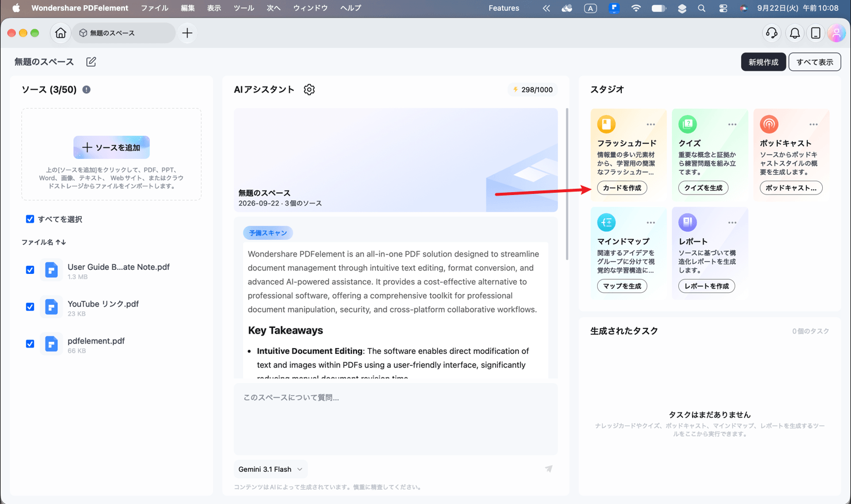
Task: Open customer support headset icon
Action: click(772, 33)
